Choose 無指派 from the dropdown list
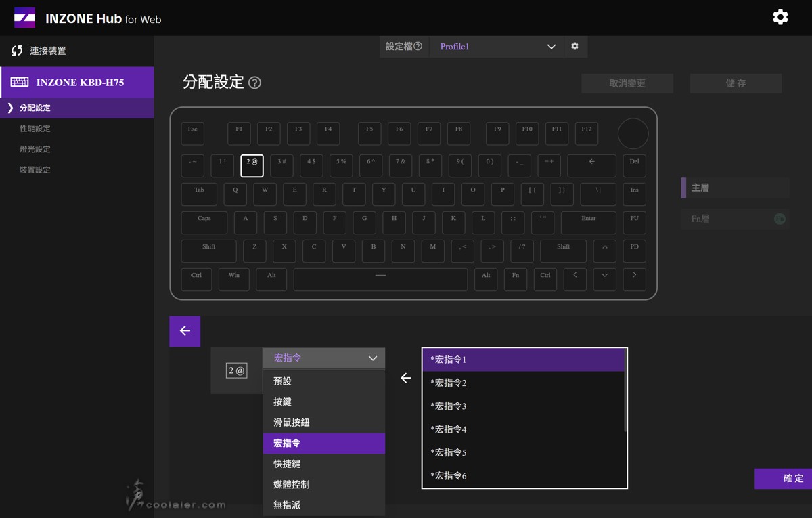The image size is (812, 518). click(323, 505)
